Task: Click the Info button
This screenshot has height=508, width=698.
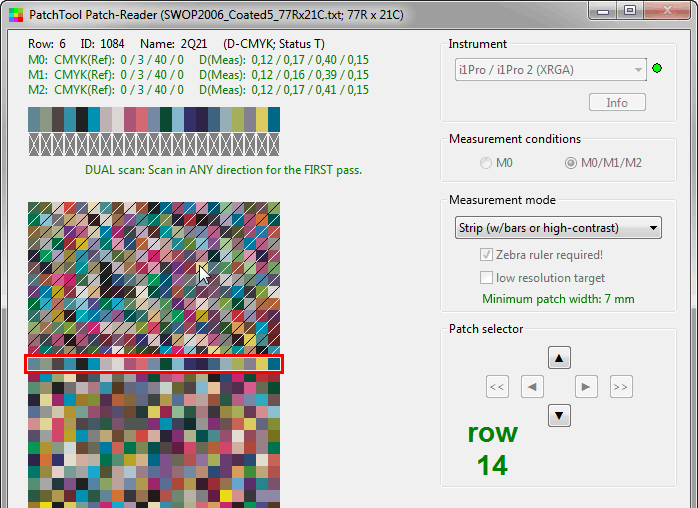Action: coord(617,102)
